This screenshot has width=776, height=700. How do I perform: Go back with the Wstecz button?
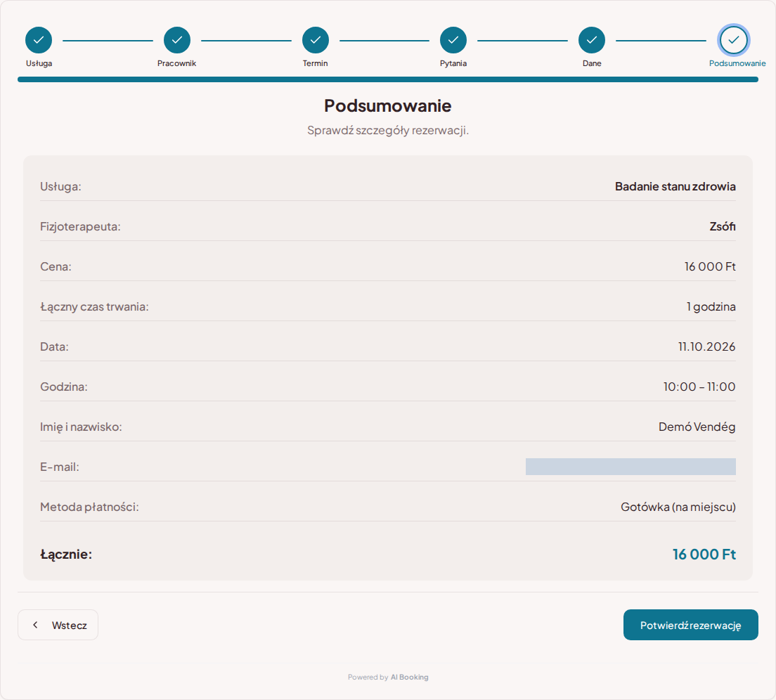(x=58, y=625)
